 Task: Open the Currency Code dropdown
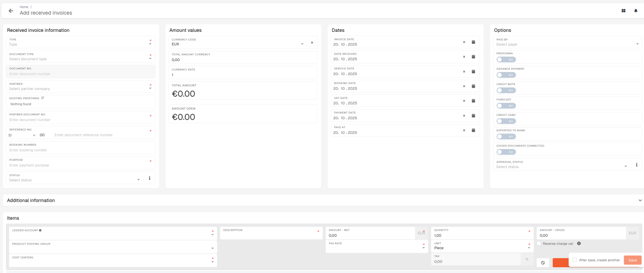pyautogui.click(x=302, y=44)
